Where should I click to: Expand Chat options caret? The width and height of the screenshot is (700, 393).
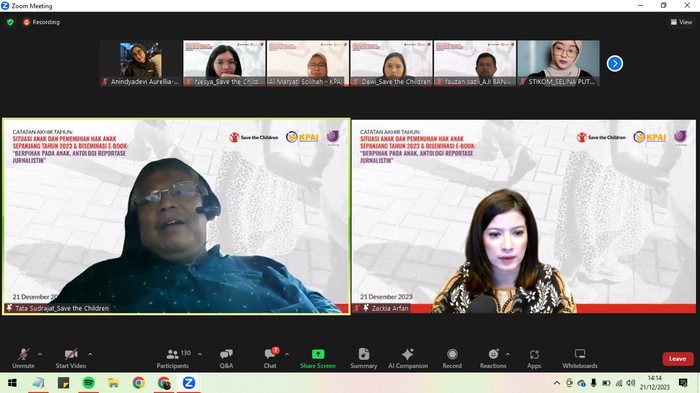point(287,354)
